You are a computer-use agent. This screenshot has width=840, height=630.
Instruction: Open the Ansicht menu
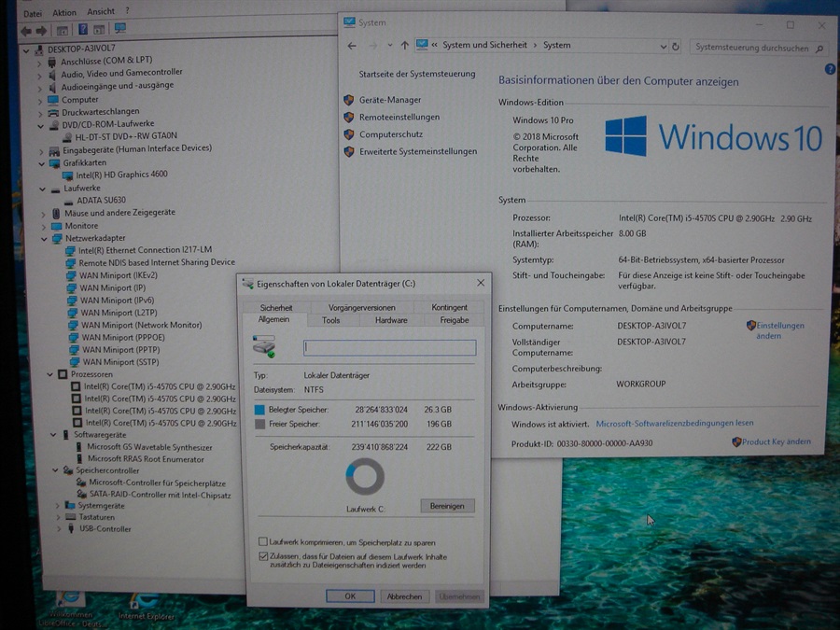(101, 11)
